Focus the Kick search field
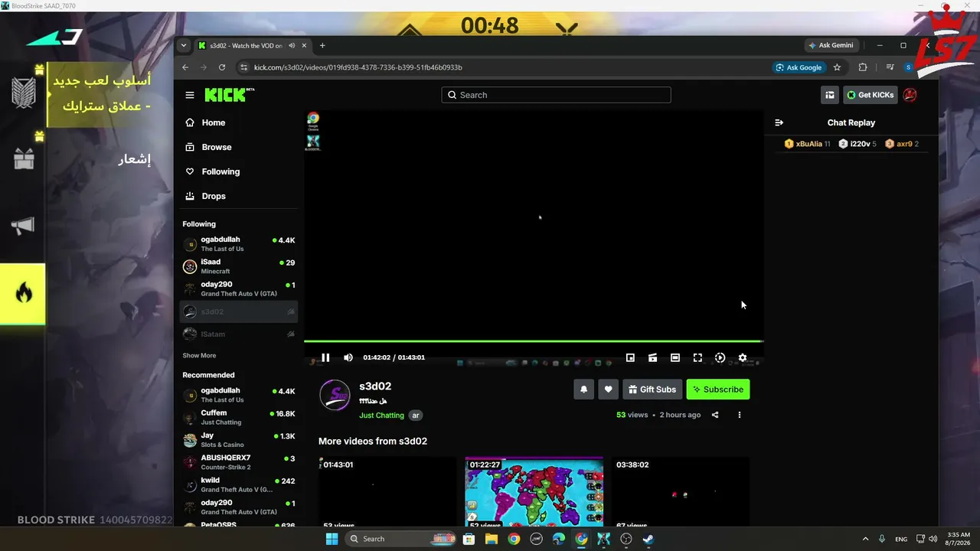 [556, 95]
